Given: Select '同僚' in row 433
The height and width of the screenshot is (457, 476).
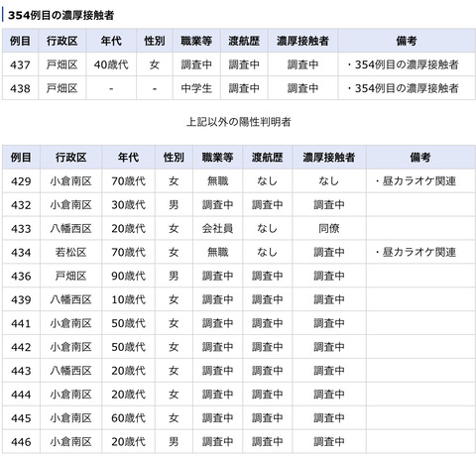Looking at the screenshot, I should (329, 228).
